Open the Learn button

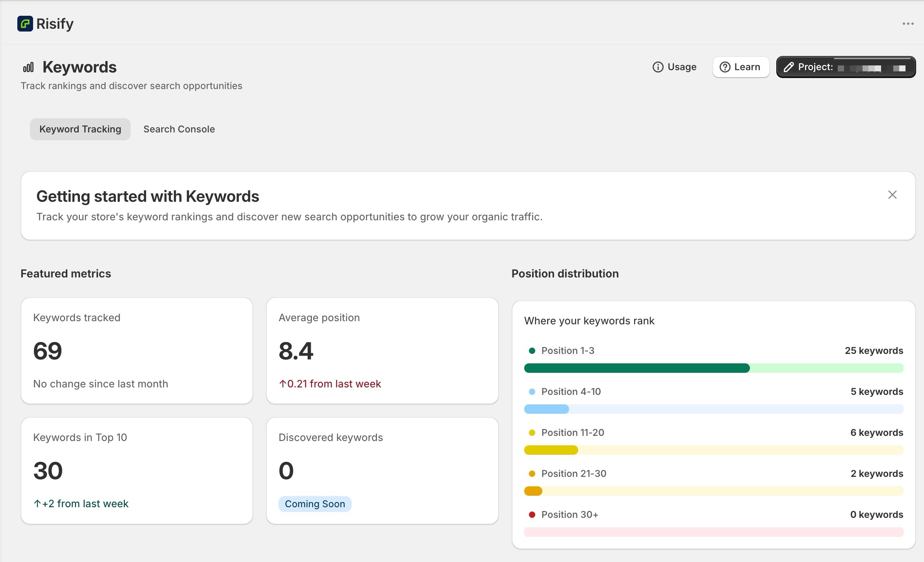coord(741,67)
